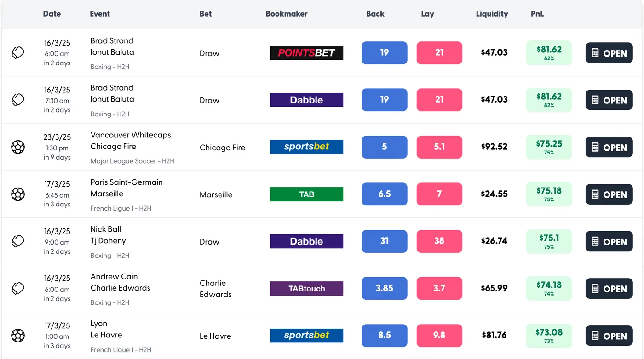
Task: Click the sportsbet logo in Chicago Fire row
Action: 306,147
